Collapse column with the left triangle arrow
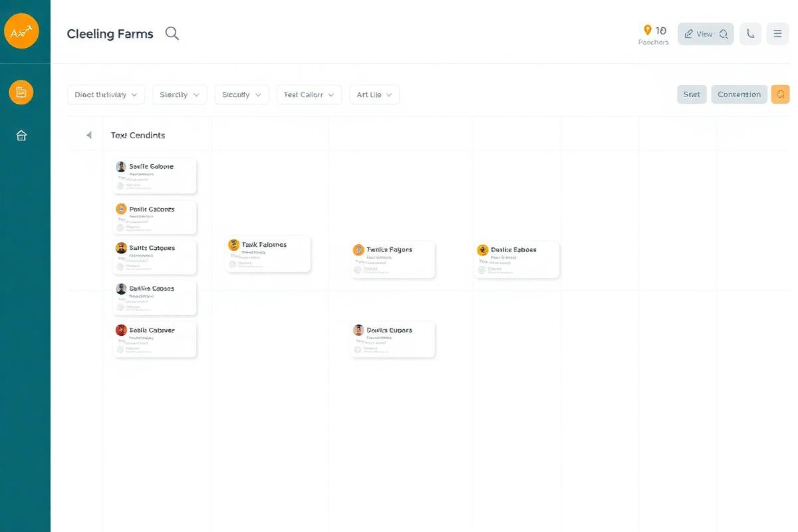Image resolution: width=798 pixels, height=532 pixels. [88, 135]
